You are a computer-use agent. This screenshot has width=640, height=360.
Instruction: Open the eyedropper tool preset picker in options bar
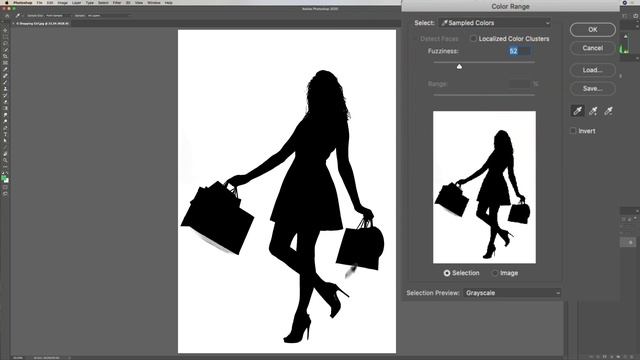[x=18, y=16]
